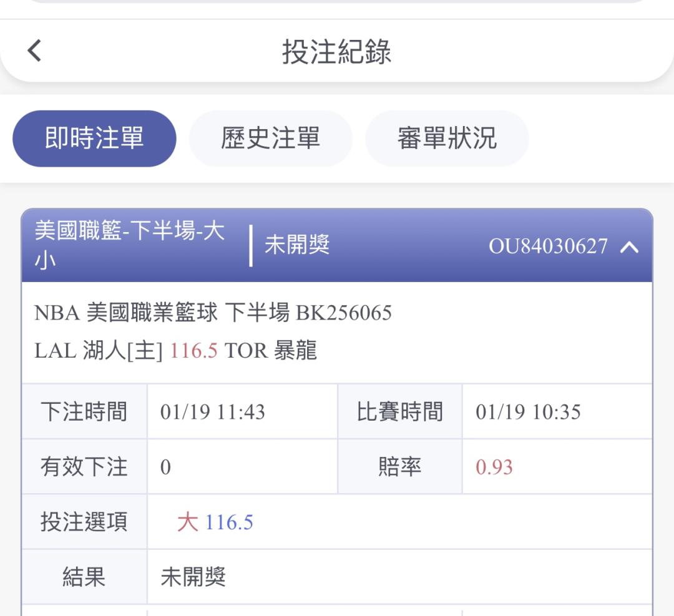Select the 審單狀況 tab
The image size is (674, 616).
point(447,139)
